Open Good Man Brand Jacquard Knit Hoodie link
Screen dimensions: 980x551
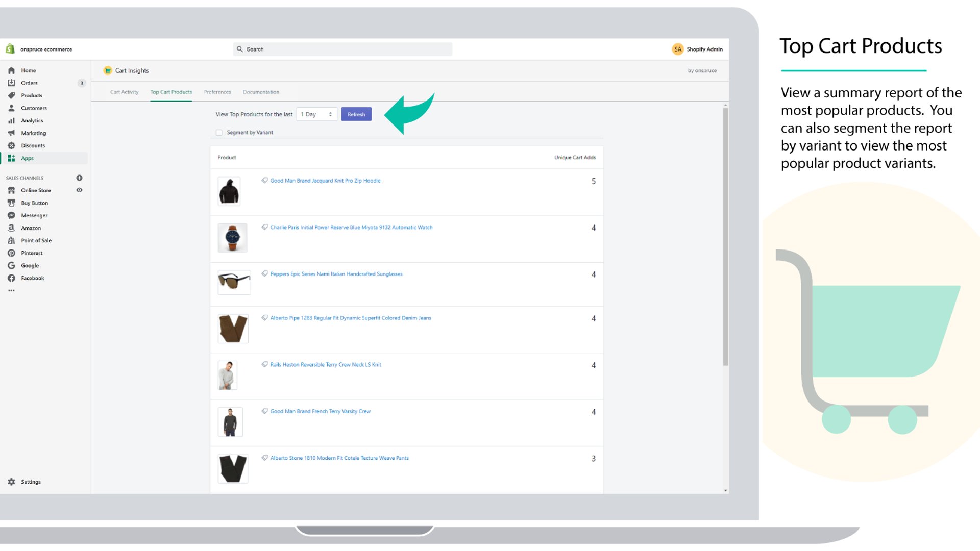pos(325,181)
